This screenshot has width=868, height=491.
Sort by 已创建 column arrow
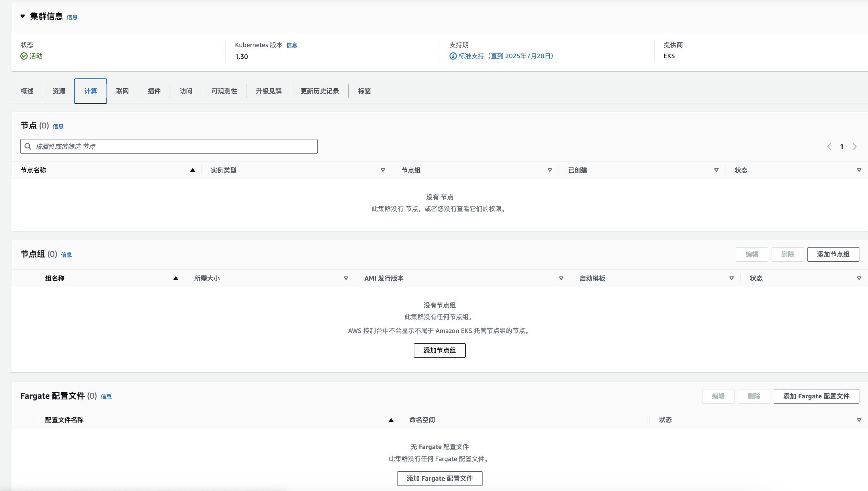(716, 170)
